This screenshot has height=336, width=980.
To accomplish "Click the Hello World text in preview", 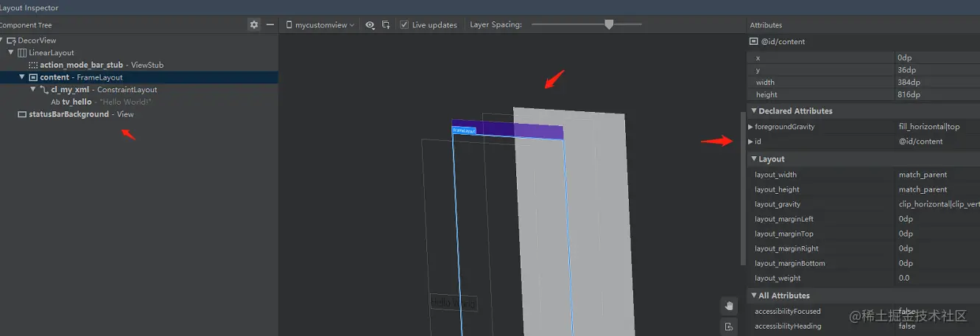I will pos(454,303).
